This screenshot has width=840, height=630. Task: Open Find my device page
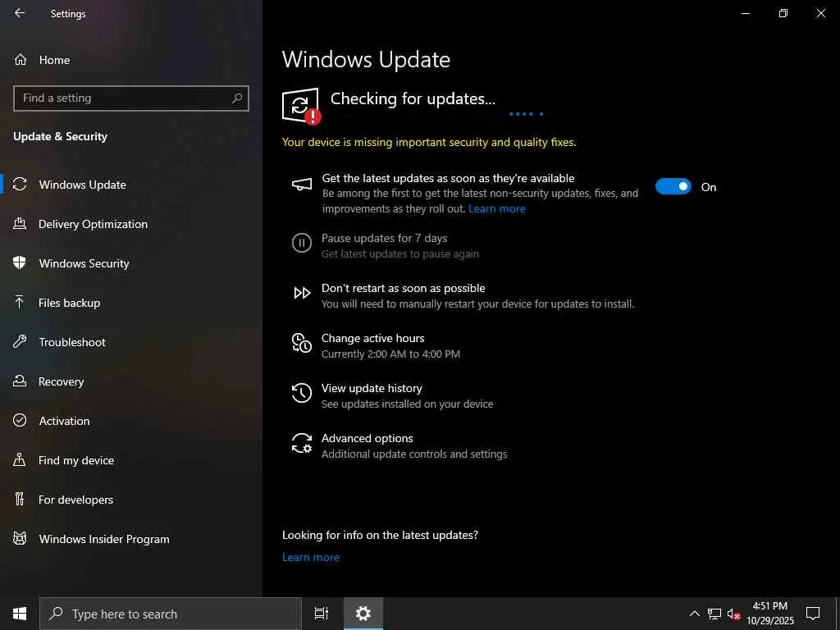click(131, 460)
